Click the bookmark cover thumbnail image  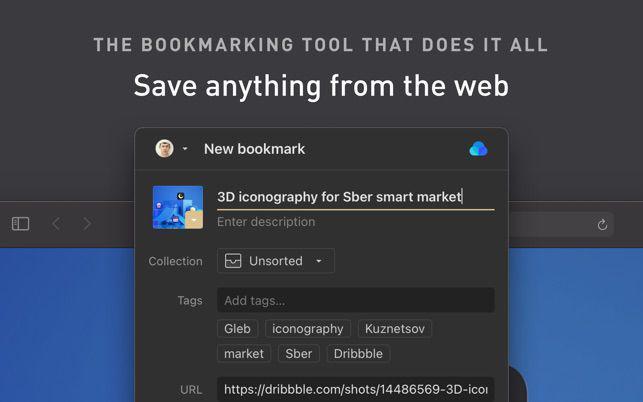pos(178,207)
